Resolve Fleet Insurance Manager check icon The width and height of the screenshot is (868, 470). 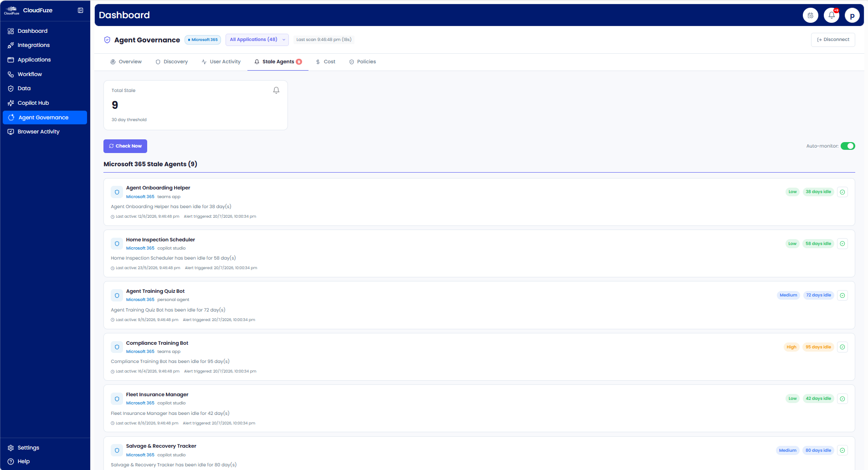click(x=842, y=399)
